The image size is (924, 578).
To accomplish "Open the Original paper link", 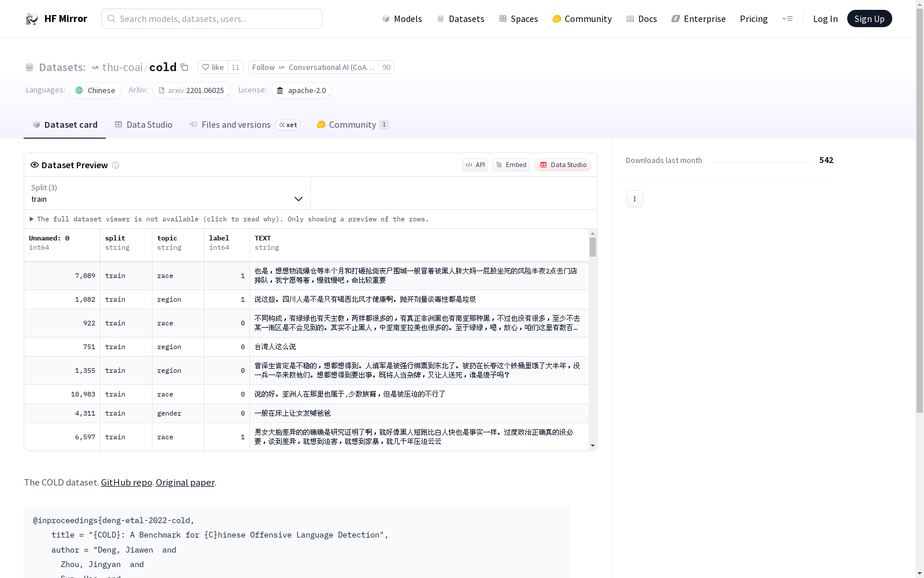I will [x=185, y=482].
